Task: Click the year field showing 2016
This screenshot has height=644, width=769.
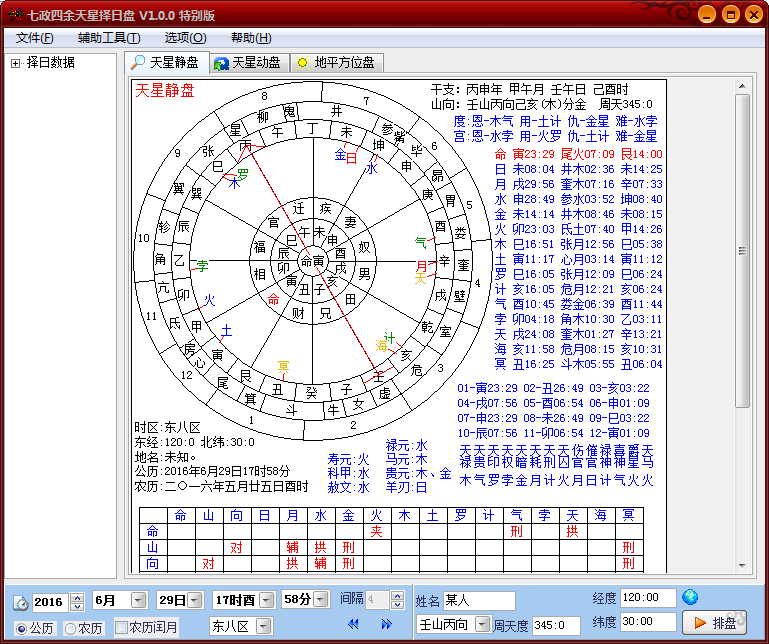Action: (x=51, y=602)
